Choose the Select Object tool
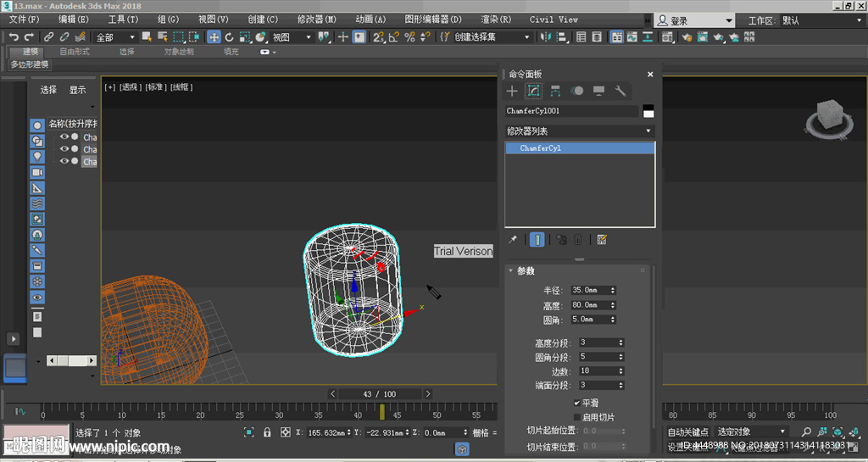The height and width of the screenshot is (462, 868). coord(147,37)
